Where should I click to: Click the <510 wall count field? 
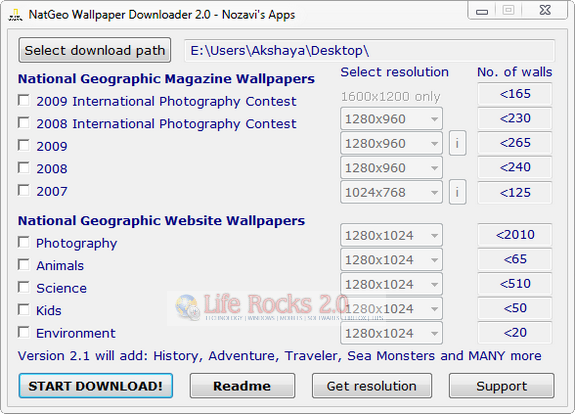tap(515, 284)
